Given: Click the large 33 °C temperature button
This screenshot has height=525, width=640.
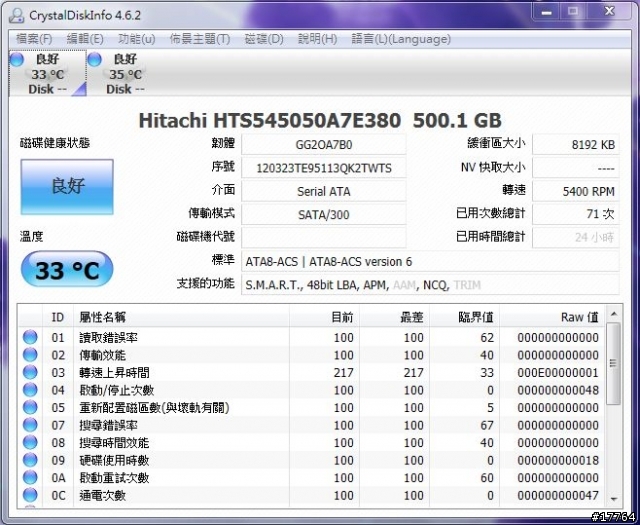Looking at the screenshot, I should [x=67, y=270].
